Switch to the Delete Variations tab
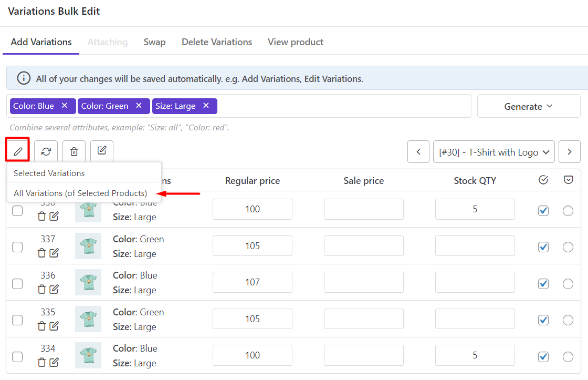 pos(217,42)
